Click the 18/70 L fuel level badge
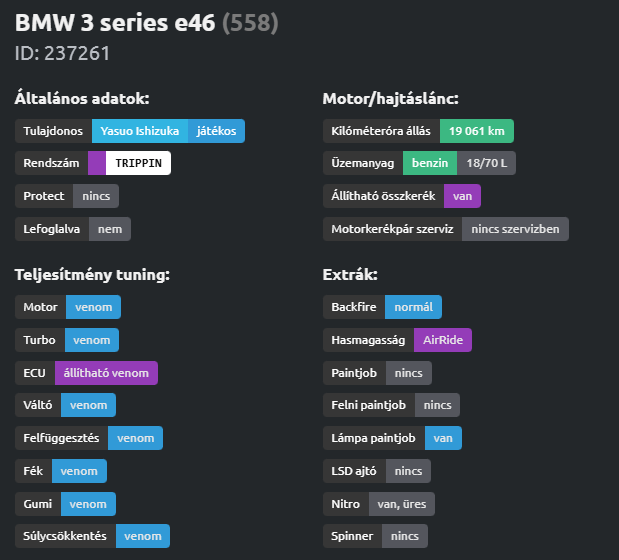This screenshot has width=619, height=560. pyautogui.click(x=486, y=163)
